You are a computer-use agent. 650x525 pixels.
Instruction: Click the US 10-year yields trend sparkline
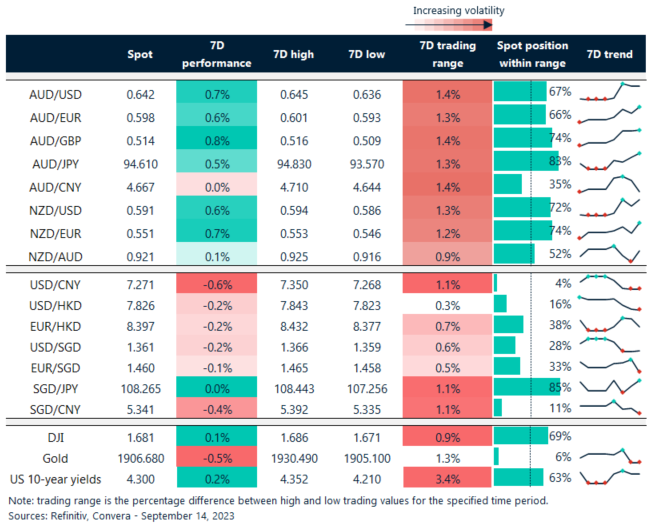click(x=609, y=480)
